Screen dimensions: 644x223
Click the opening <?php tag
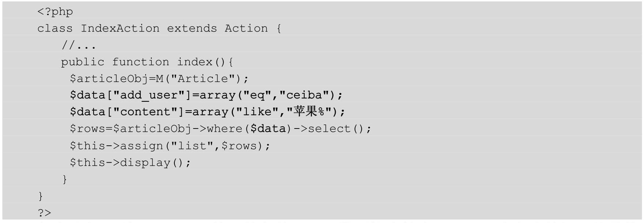tap(55, 12)
